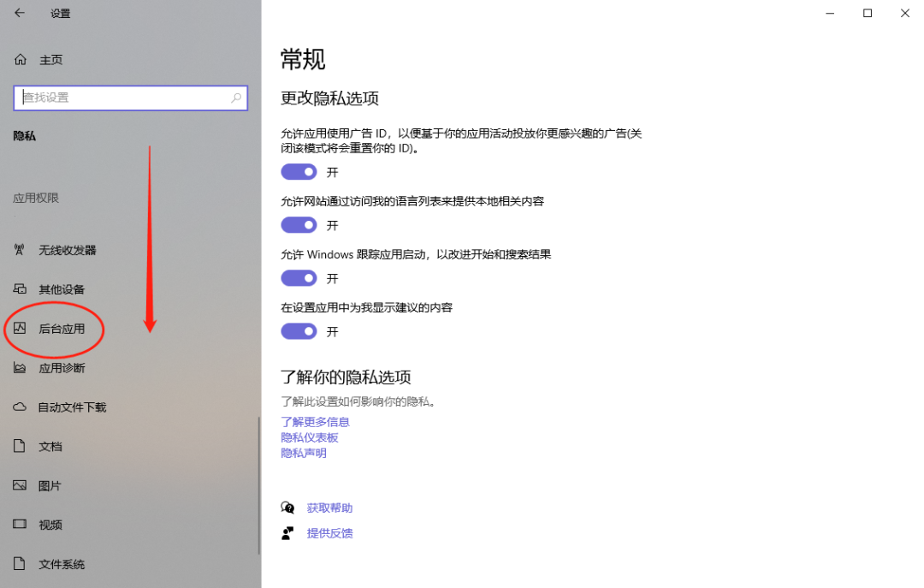This screenshot has height=588, width=924.
Task: Click the back arrow to return
Action: pos(19,13)
